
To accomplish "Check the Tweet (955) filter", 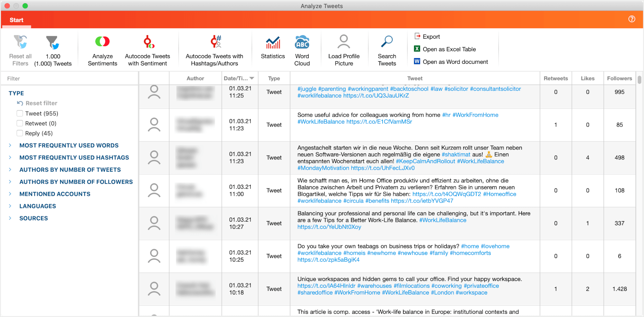I will pyautogui.click(x=19, y=113).
